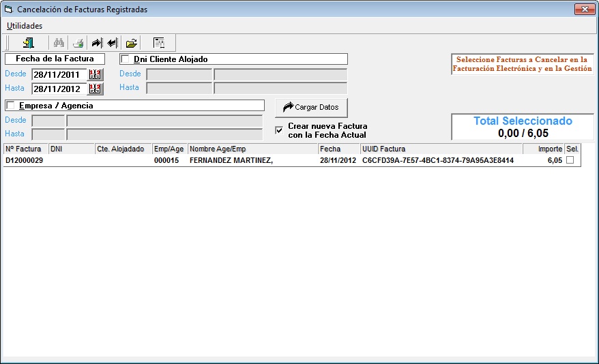Open the Utilidades menu
This screenshot has width=599, height=364.
tap(25, 26)
